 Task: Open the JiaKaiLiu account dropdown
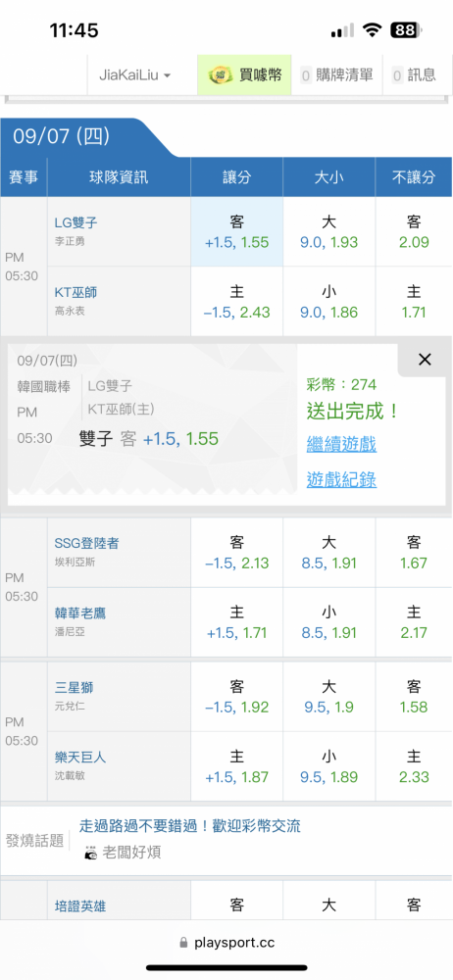point(135,75)
